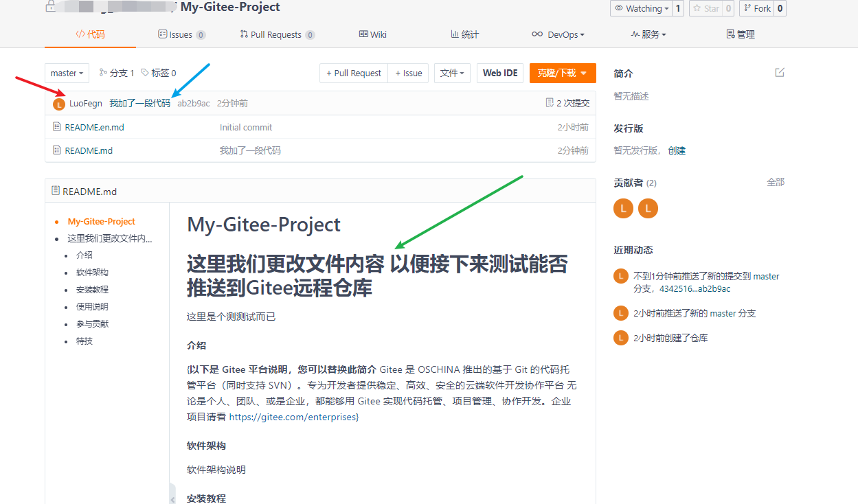The image size is (858, 504).
Task: Click the Fork button
Action: (x=757, y=8)
